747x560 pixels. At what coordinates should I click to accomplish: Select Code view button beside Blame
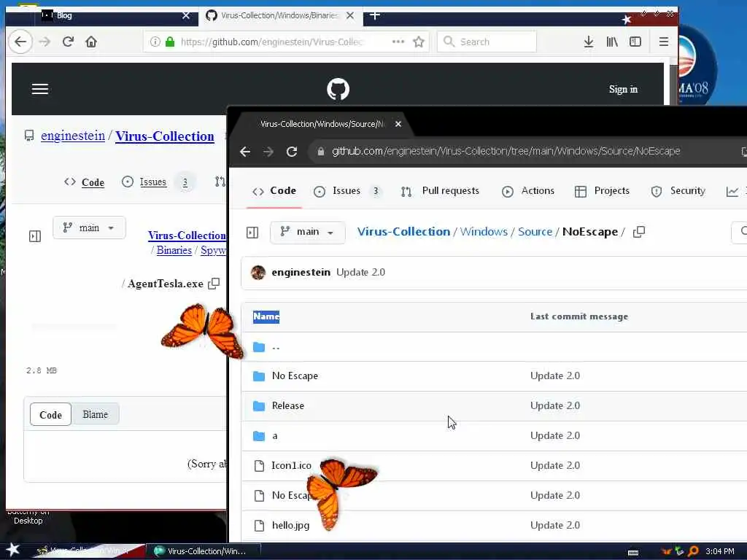[50, 414]
